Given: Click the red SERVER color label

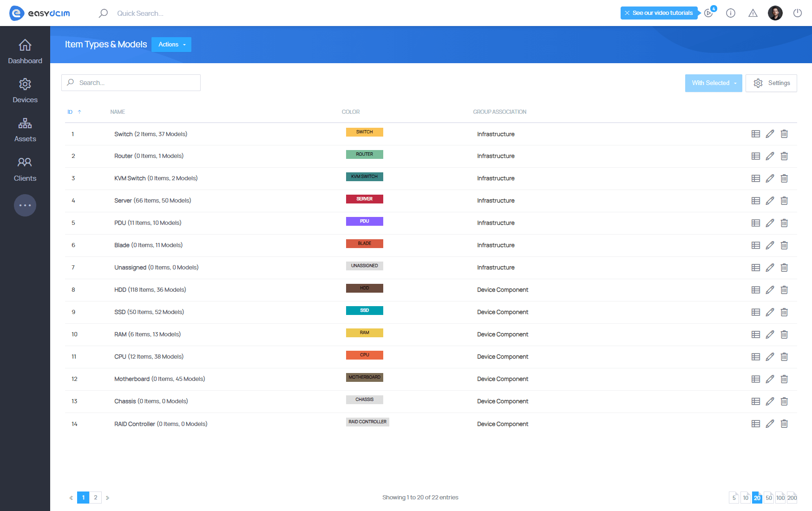Looking at the screenshot, I should click(x=364, y=199).
